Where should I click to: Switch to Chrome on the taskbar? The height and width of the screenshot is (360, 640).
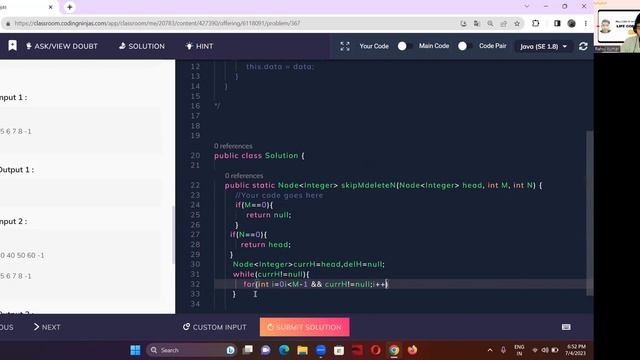coord(394,350)
